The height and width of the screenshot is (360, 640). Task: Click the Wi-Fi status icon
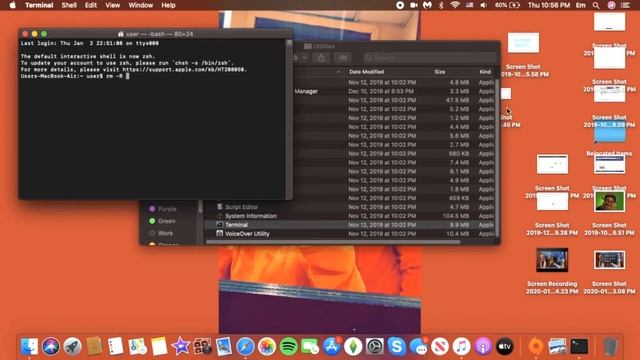coord(456,5)
